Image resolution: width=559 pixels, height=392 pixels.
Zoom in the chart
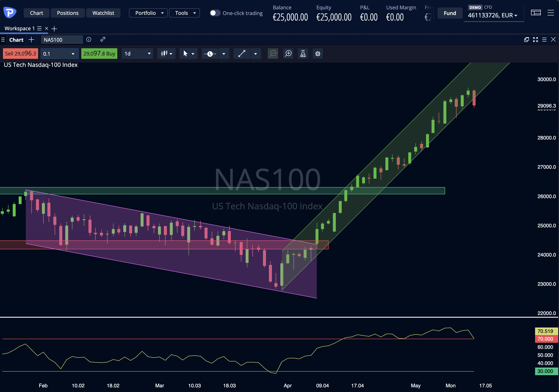pos(288,54)
